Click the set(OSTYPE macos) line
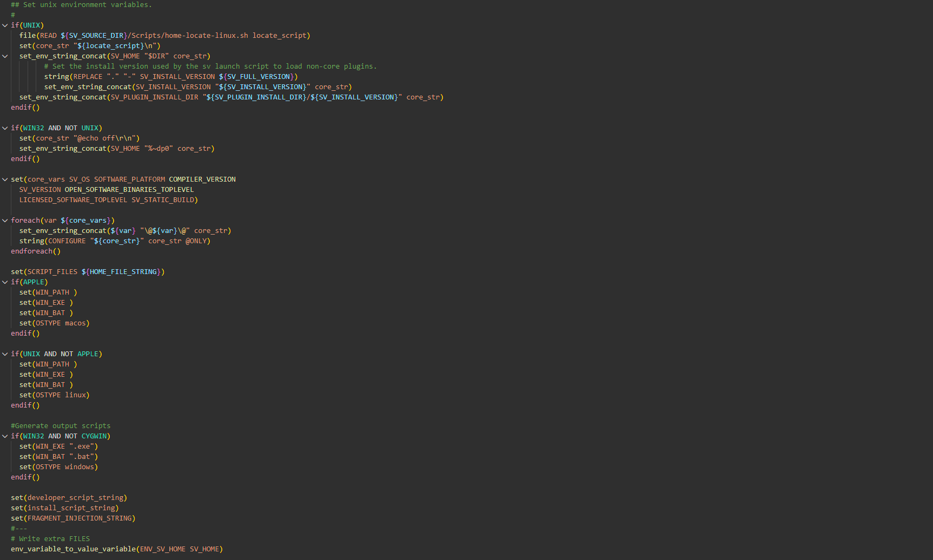Viewport: 933px width, 560px height. [54, 323]
